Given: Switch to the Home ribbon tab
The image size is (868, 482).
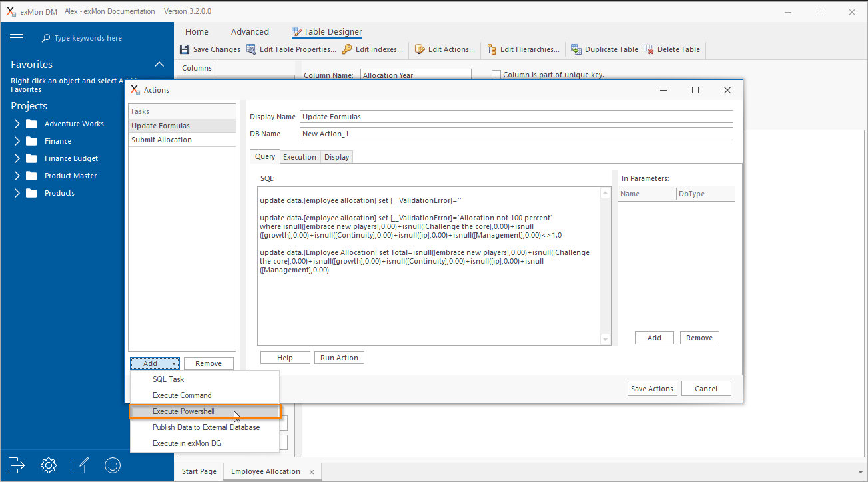Looking at the screenshot, I should click(x=197, y=31).
